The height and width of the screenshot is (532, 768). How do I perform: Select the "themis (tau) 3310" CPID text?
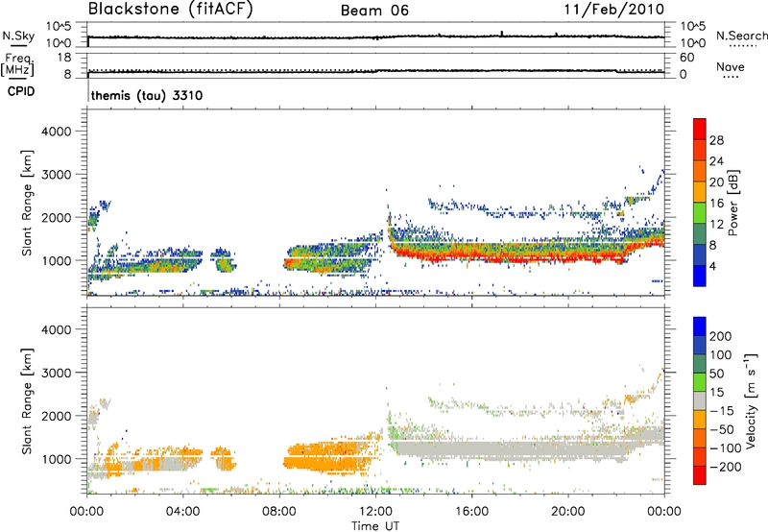[x=147, y=95]
